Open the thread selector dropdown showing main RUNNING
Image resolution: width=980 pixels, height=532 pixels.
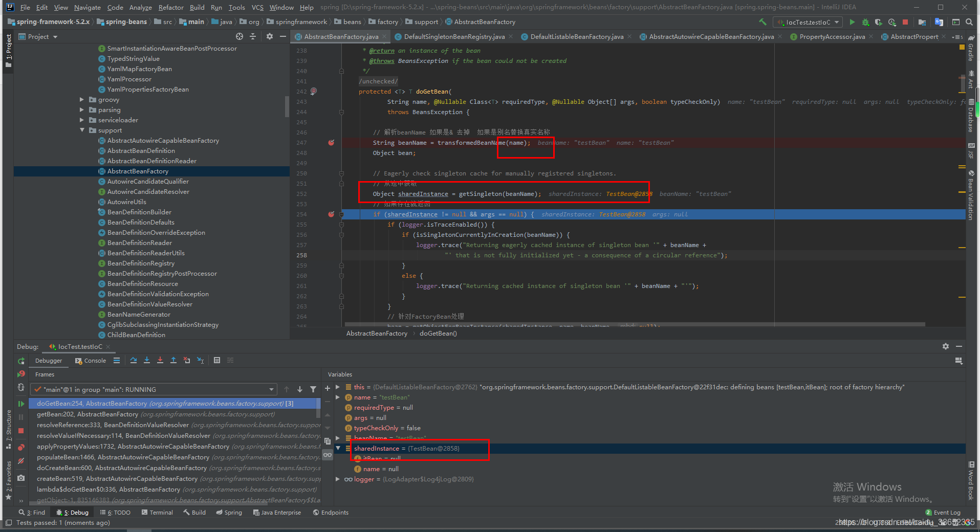point(154,389)
